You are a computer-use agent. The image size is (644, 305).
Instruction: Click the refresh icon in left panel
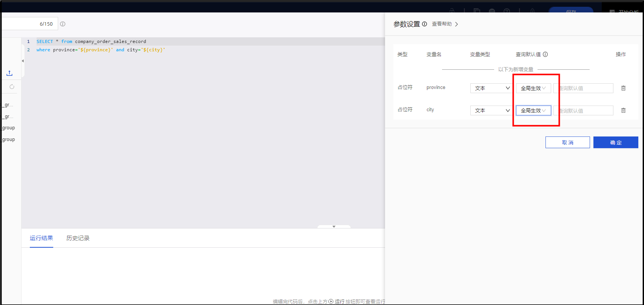(12, 87)
